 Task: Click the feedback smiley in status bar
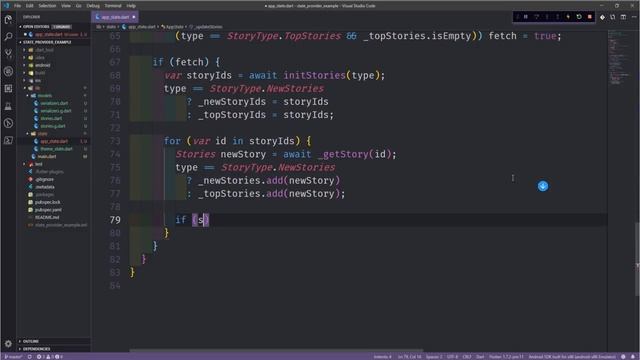[x=623, y=357]
